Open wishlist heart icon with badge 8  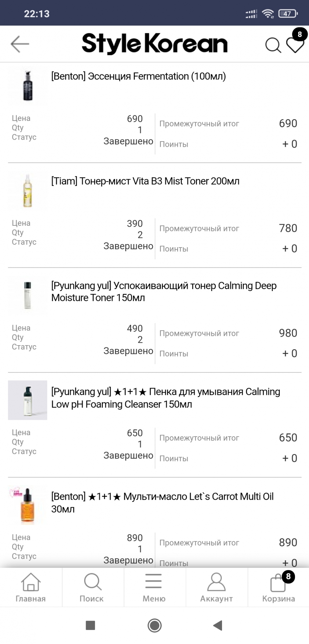[295, 45]
